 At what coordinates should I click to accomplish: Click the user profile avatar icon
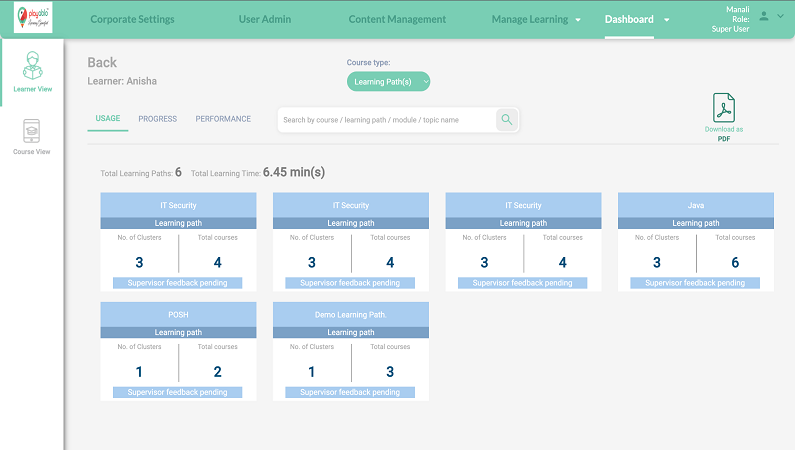764,17
